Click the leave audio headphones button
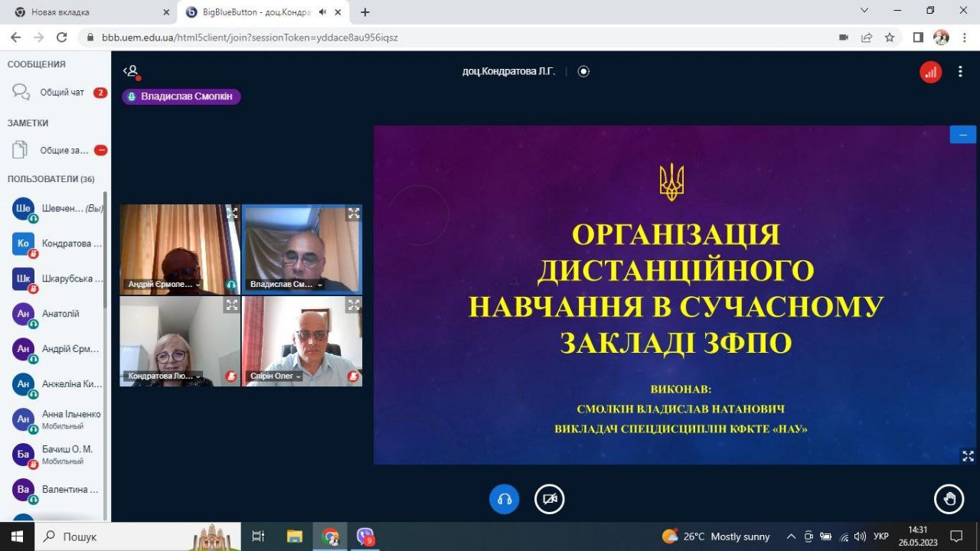Image resolution: width=980 pixels, height=551 pixels. pyautogui.click(x=505, y=500)
